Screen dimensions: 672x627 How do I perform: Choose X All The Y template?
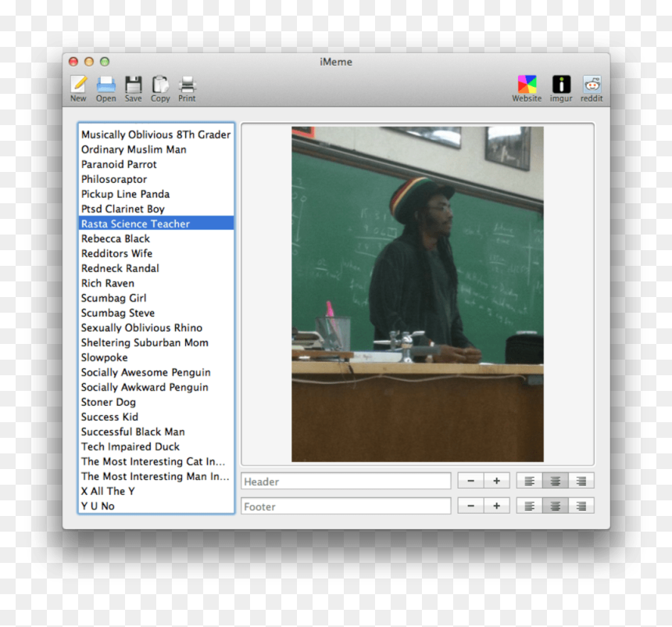point(156,491)
